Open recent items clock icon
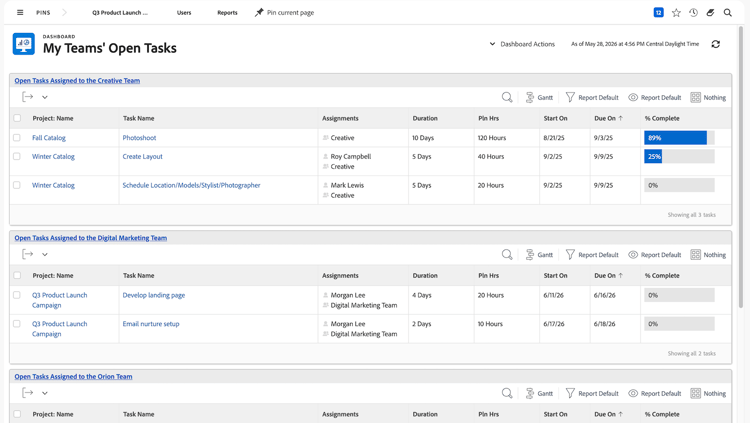This screenshot has height=423, width=750. 693,13
